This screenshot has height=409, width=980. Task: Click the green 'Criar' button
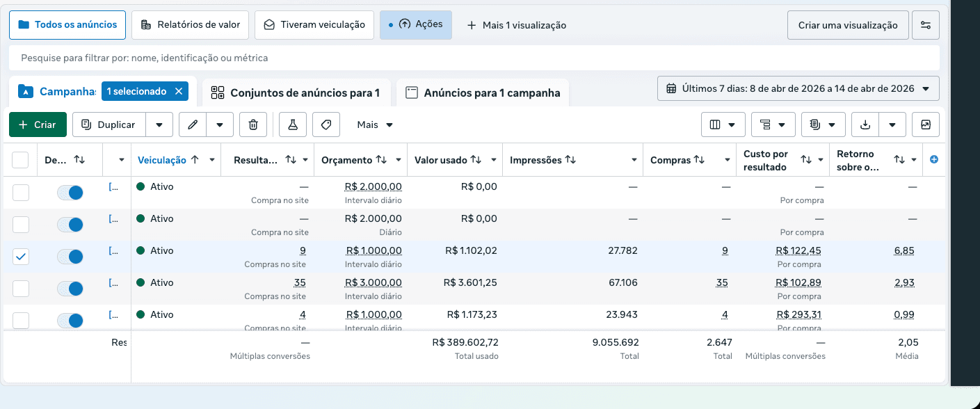tap(38, 125)
